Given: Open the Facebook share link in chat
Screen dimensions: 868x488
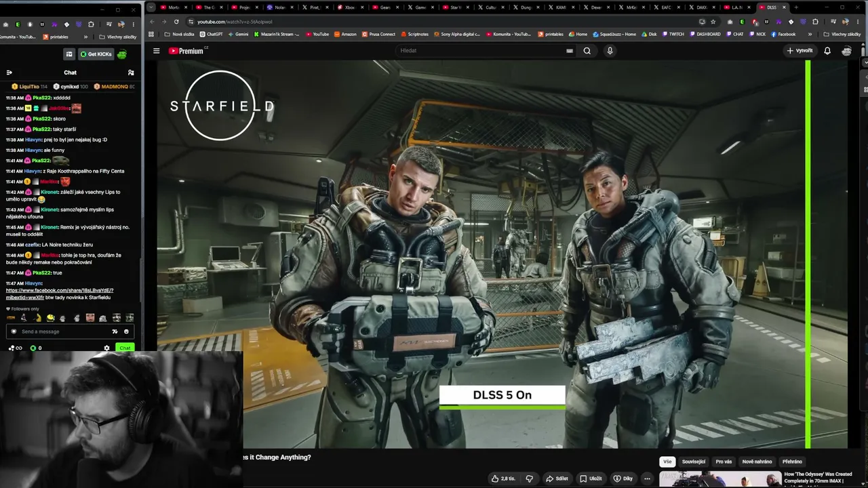Looking at the screenshot, I should [x=59, y=293].
